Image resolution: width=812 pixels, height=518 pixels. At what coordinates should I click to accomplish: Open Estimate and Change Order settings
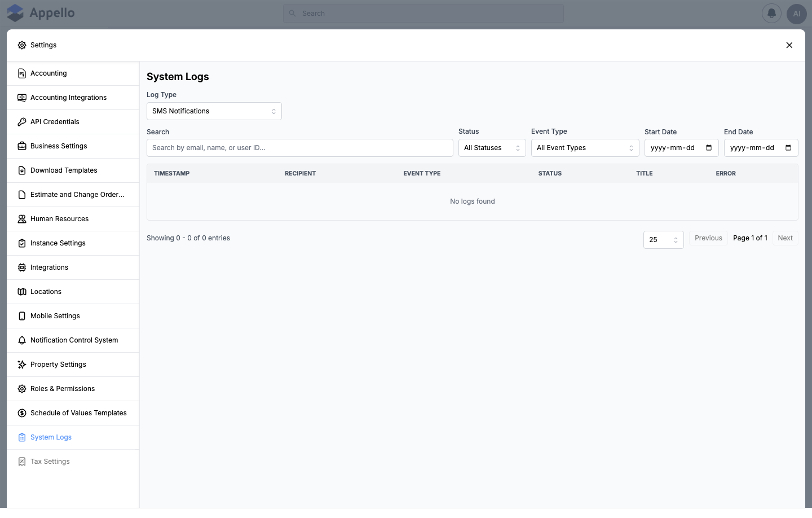pos(73,195)
